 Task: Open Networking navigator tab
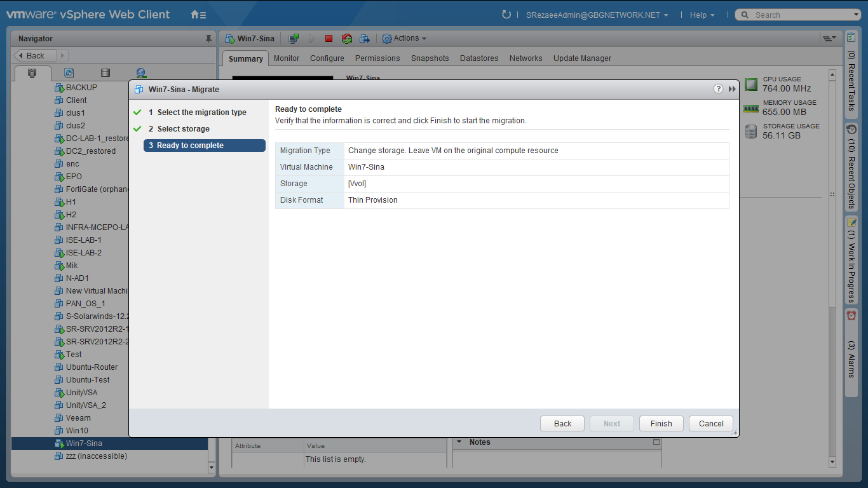coord(141,73)
